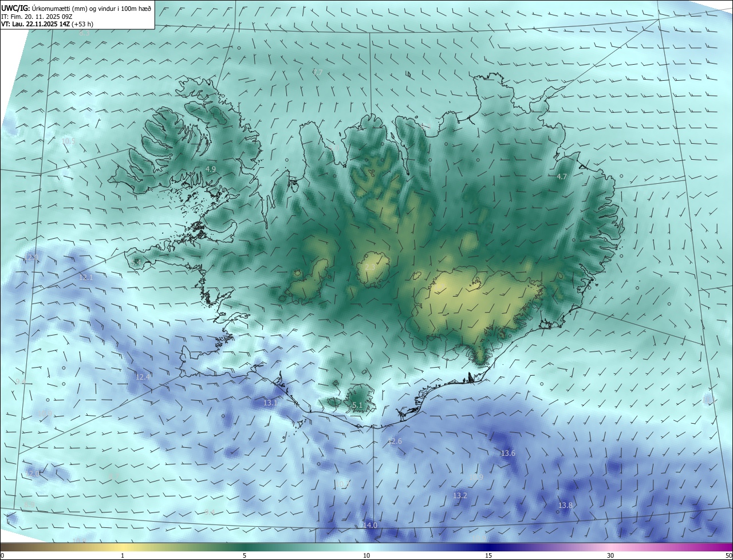Image resolution: width=733 pixels, height=560 pixels.
Task: Click the "10" tick label on the color scale
Action: (366, 556)
